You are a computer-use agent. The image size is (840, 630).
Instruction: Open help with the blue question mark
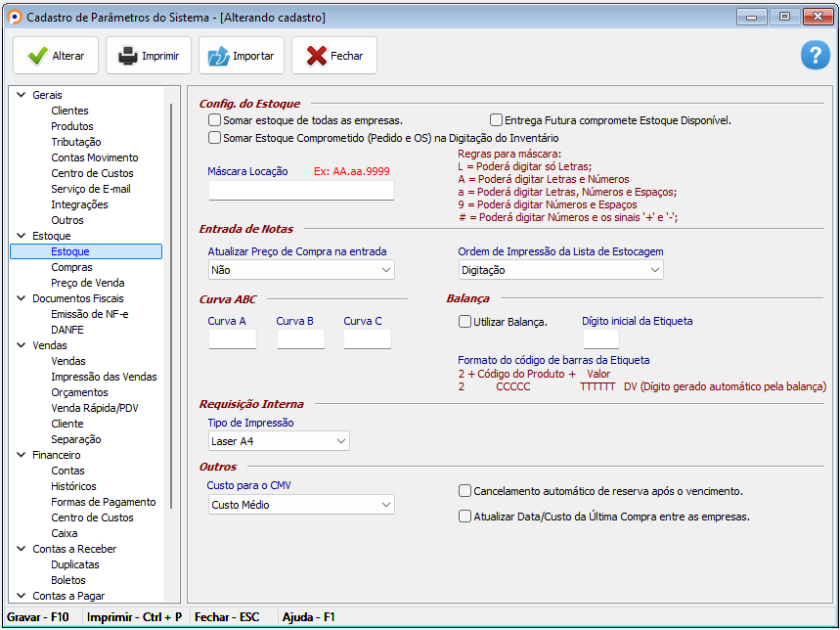click(815, 56)
